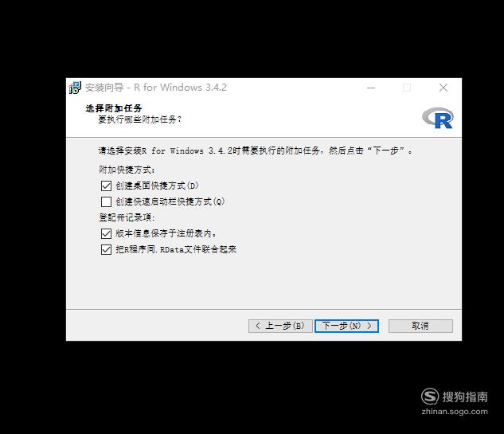Click the Sogou S logo watermark

pyautogui.click(x=430, y=396)
